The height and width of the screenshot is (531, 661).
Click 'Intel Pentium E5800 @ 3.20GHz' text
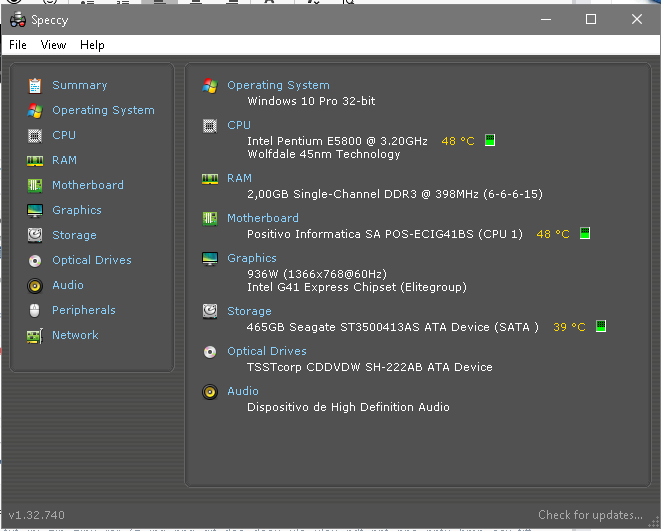click(x=337, y=141)
